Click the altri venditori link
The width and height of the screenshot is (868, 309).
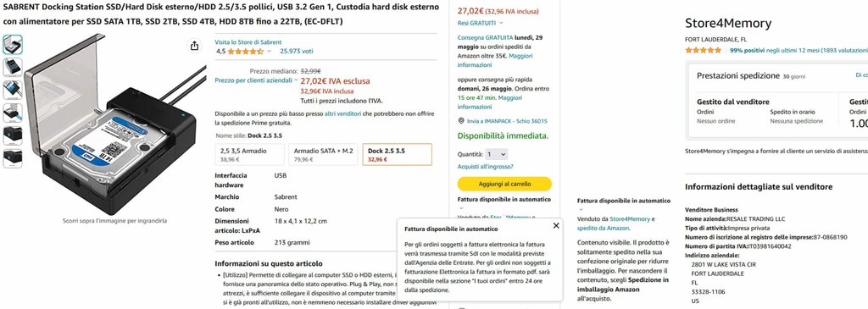pyautogui.click(x=342, y=113)
